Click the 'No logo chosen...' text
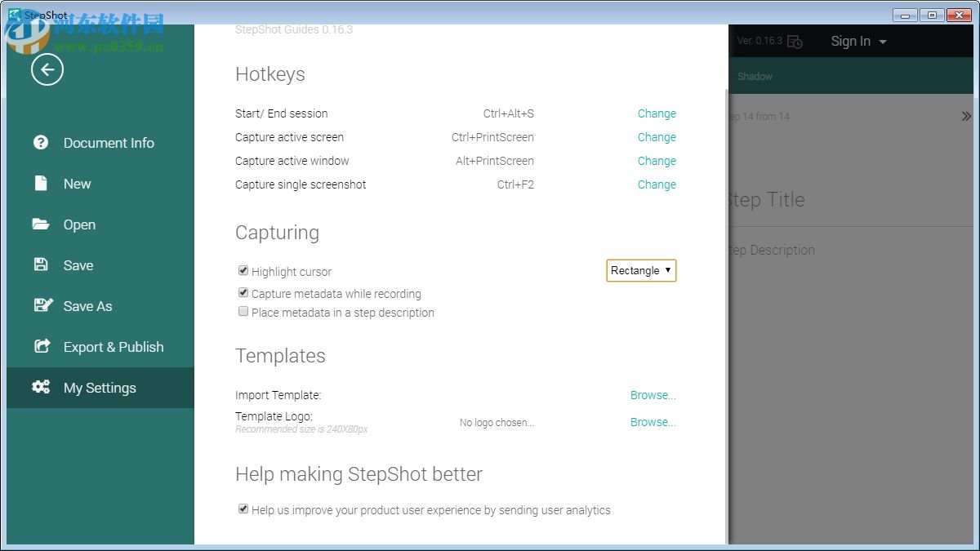The height and width of the screenshot is (551, 980). [x=497, y=423]
